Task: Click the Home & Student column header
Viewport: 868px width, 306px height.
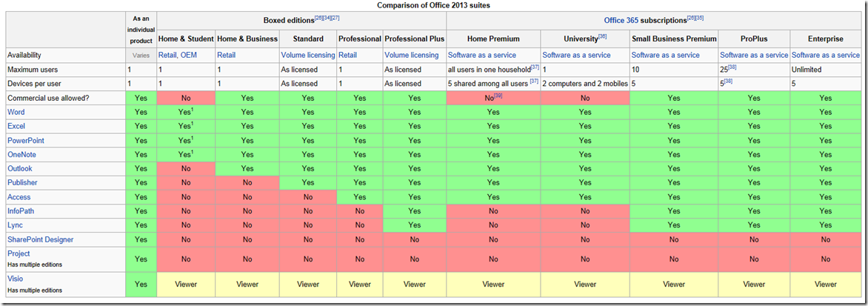Action: (186, 39)
